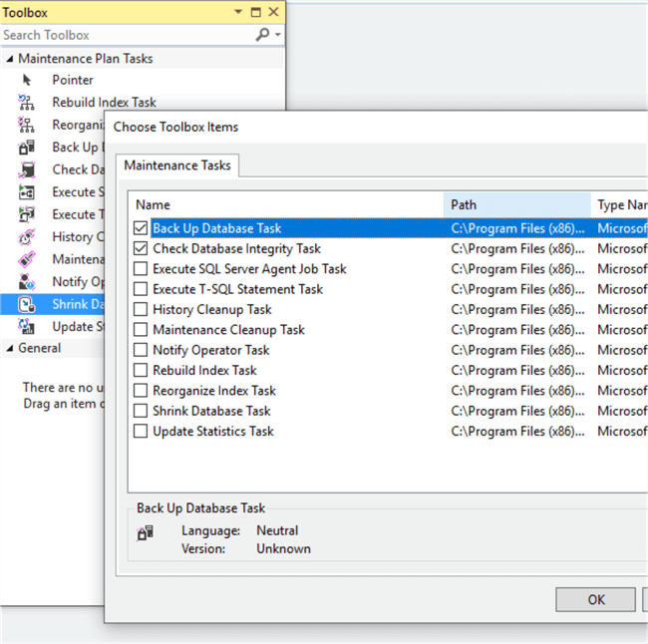The height and width of the screenshot is (644, 648).
Task: Click the Execute T-SQL Statement icon in Toolbox
Action: [27, 214]
